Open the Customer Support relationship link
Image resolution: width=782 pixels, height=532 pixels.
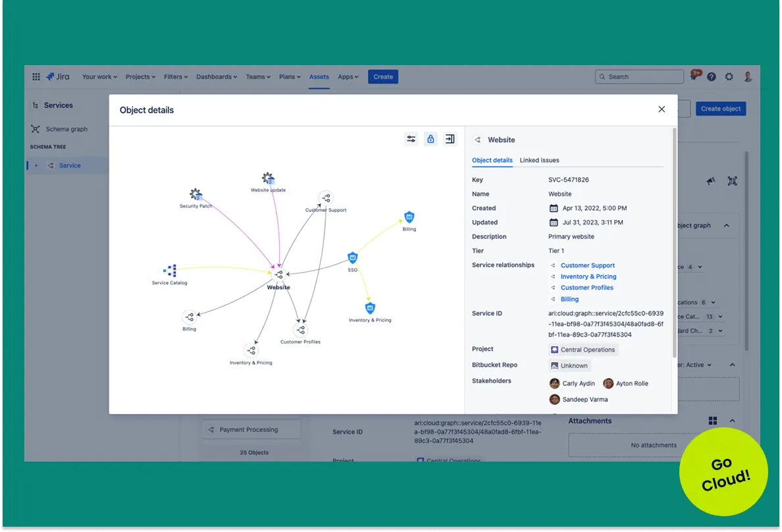tap(587, 265)
